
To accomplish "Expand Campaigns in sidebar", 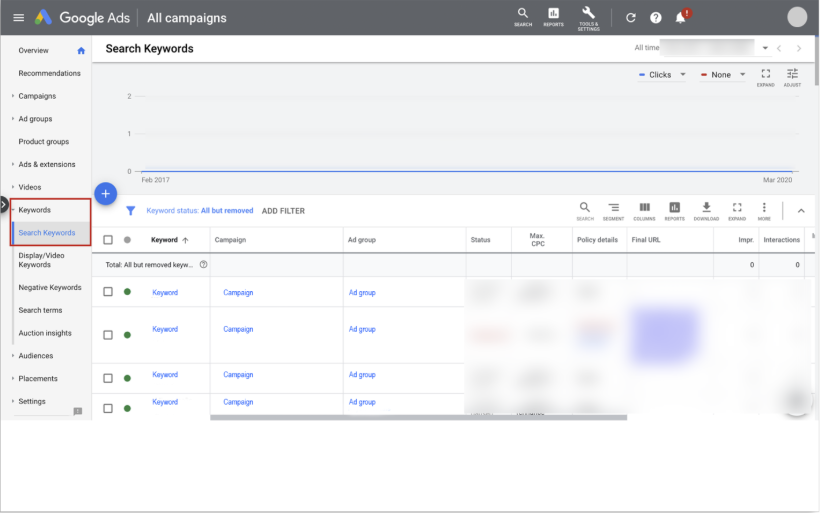I will pyautogui.click(x=13, y=96).
